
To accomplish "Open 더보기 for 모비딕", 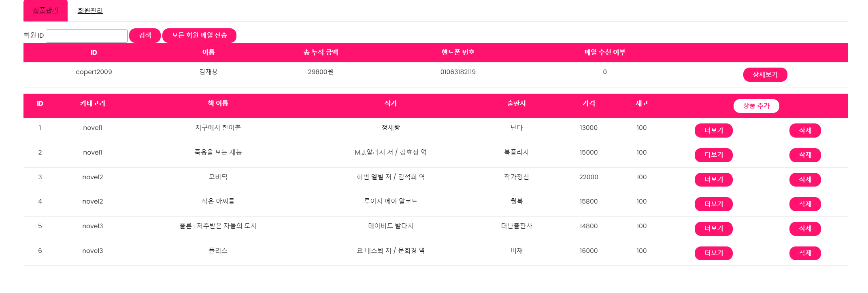I will 713,180.
